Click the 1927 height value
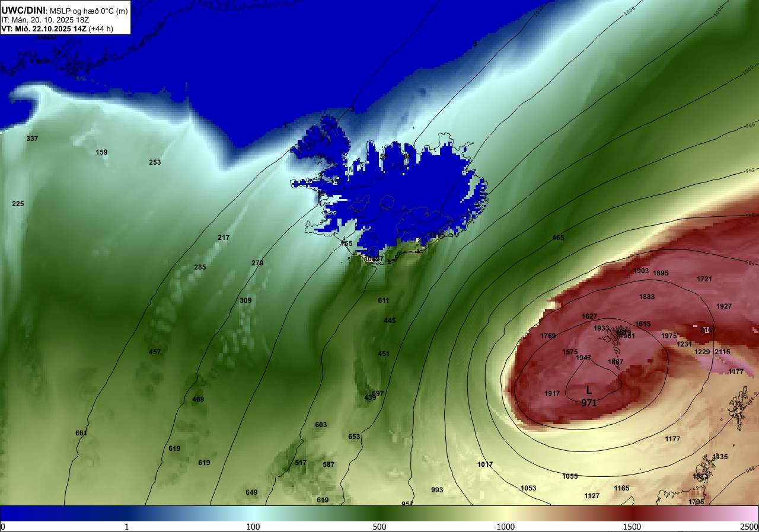 point(724,306)
